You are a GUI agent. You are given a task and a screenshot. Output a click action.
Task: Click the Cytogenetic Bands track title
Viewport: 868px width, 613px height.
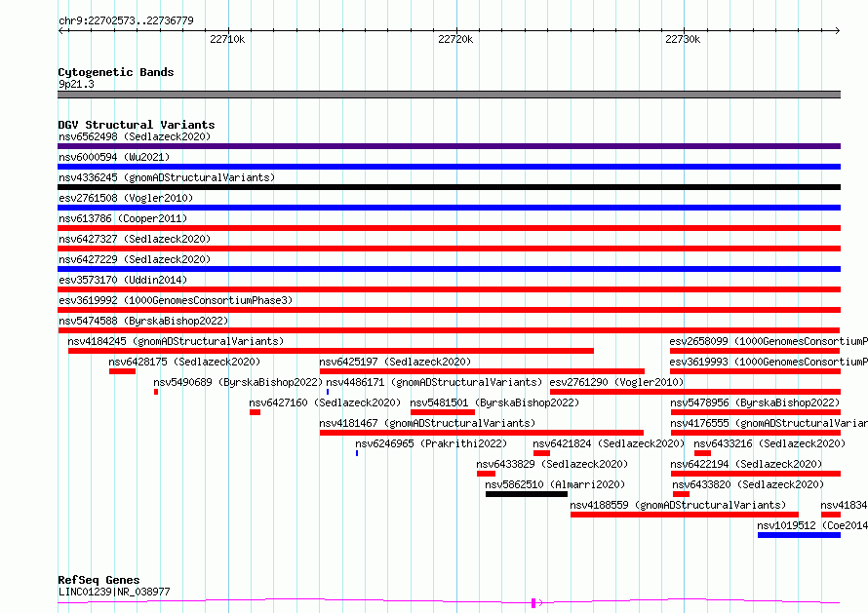pos(116,72)
